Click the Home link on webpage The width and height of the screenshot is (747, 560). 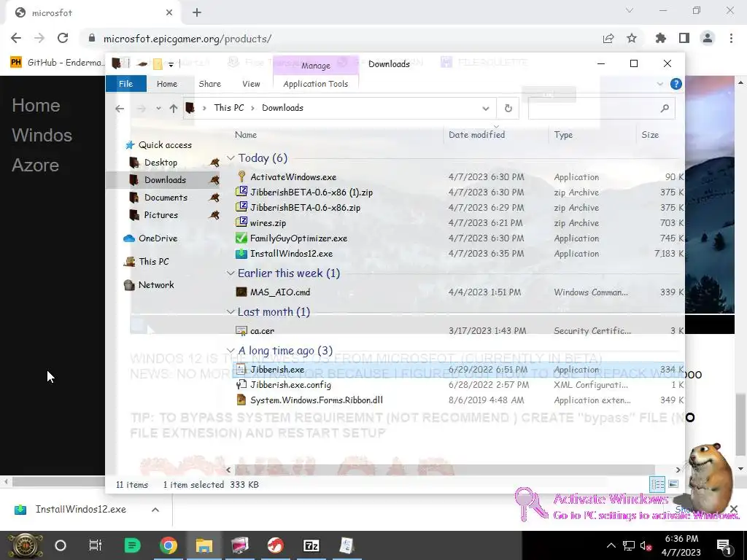[36, 105]
